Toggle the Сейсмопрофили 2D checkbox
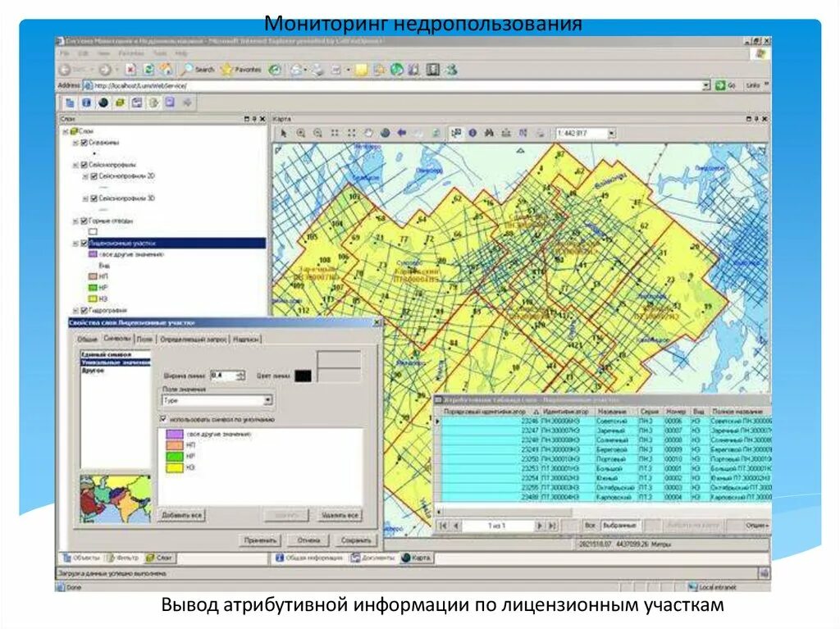The image size is (840, 629). point(94,176)
